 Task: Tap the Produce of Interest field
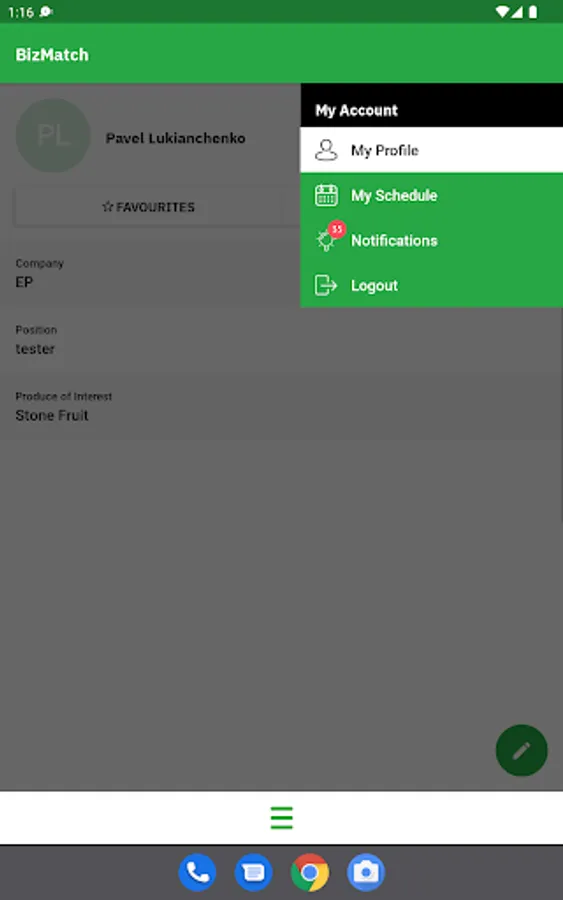click(281, 406)
